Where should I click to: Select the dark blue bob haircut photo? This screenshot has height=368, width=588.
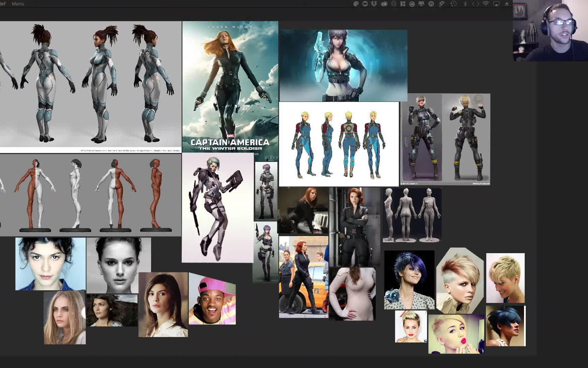click(506, 326)
